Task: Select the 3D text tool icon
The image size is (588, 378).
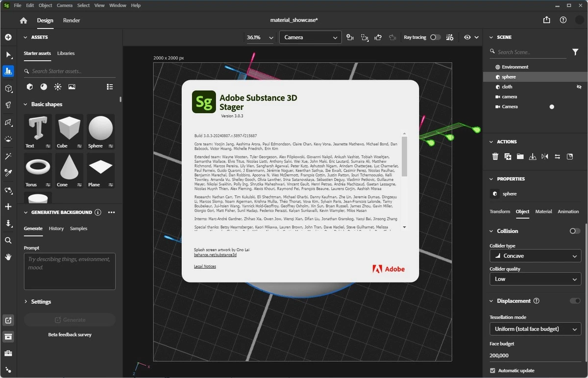Action: coord(8,105)
